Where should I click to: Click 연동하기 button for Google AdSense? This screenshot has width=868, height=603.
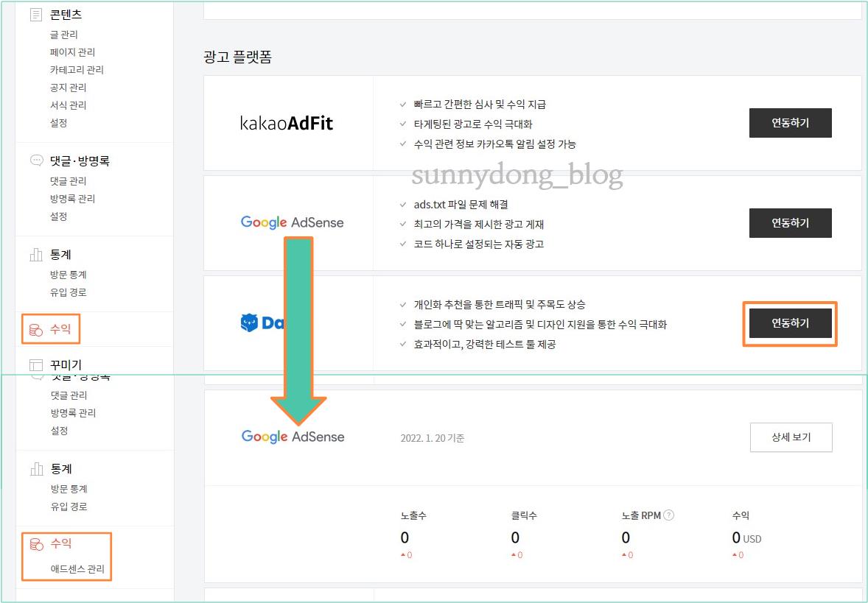[x=791, y=223]
